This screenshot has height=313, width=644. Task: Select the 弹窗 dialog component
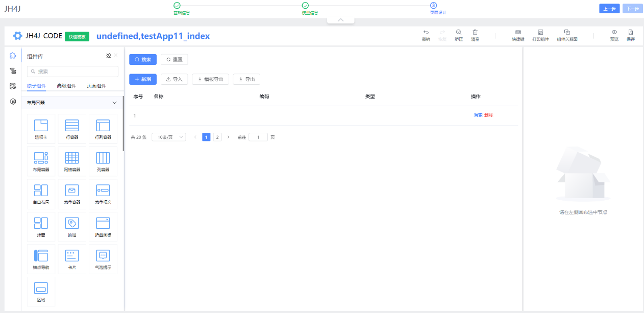click(41, 227)
